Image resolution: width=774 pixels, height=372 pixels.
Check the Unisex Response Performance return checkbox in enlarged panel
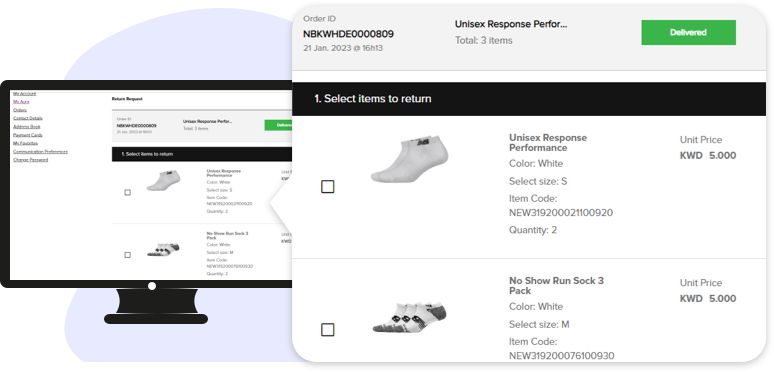pos(328,186)
